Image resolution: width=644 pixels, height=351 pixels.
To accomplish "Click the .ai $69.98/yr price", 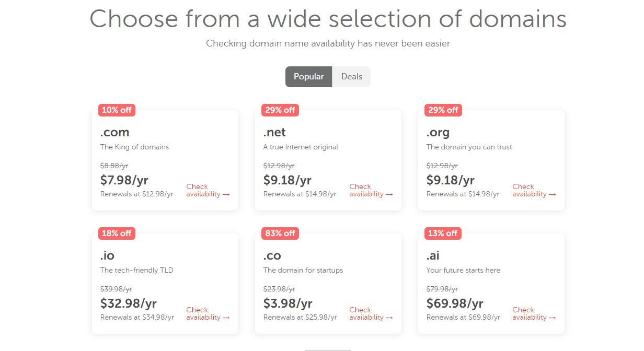I will pyautogui.click(x=455, y=303).
